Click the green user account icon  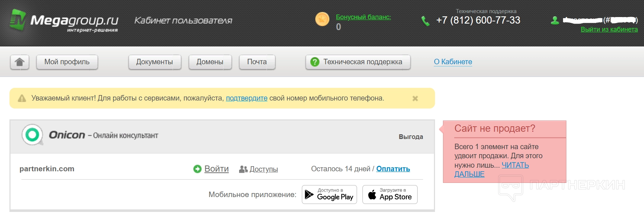click(555, 20)
